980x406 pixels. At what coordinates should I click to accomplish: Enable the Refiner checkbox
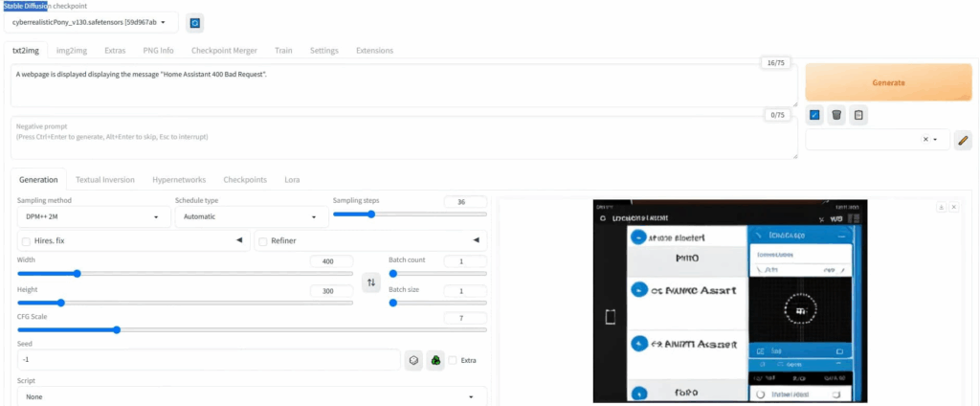(262, 241)
